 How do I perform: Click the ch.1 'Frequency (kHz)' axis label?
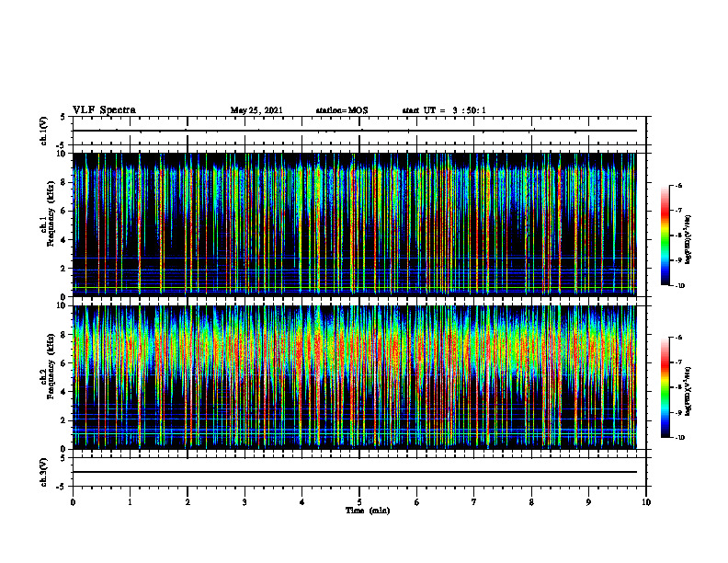click(x=51, y=213)
